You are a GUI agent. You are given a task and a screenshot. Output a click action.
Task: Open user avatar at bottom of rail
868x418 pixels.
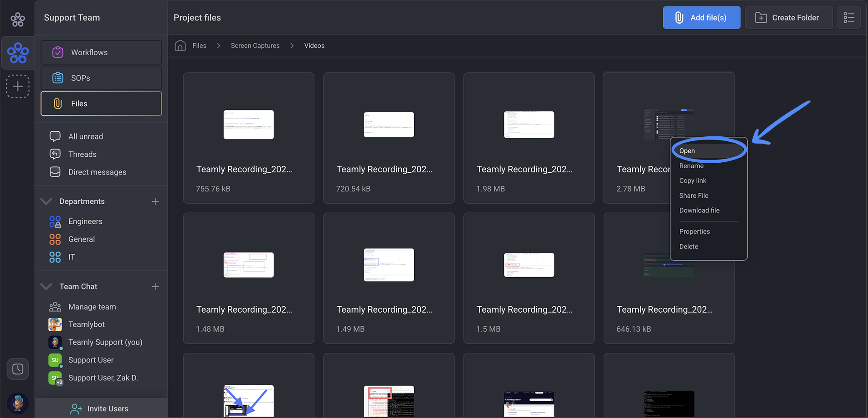pos(18,403)
